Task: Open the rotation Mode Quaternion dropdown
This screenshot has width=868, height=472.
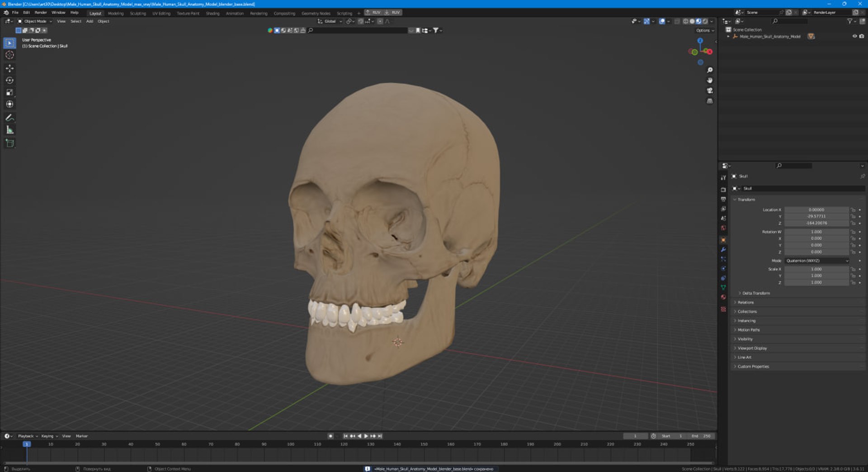Action: click(x=817, y=261)
